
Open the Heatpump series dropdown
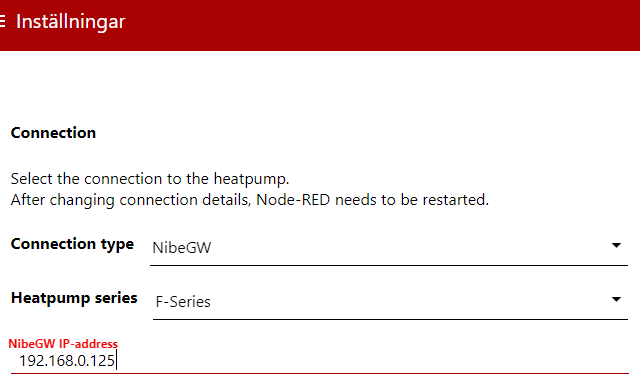[390, 301]
